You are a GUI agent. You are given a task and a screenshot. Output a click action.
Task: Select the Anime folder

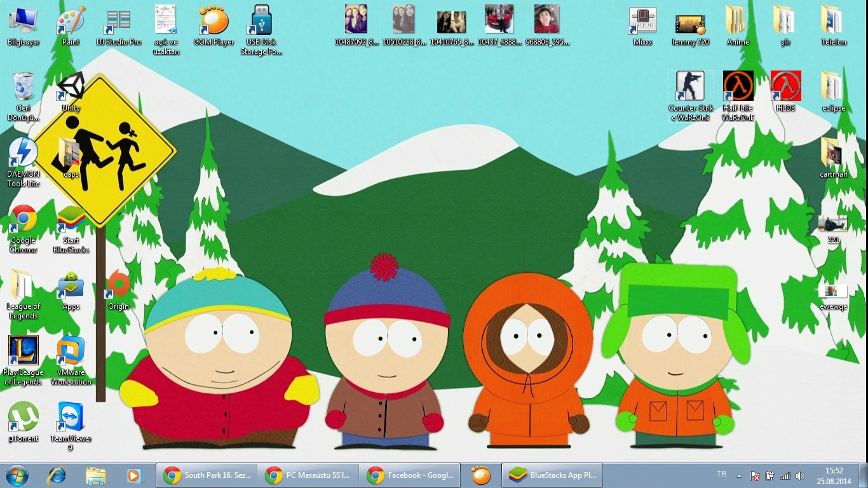pyautogui.click(x=738, y=26)
